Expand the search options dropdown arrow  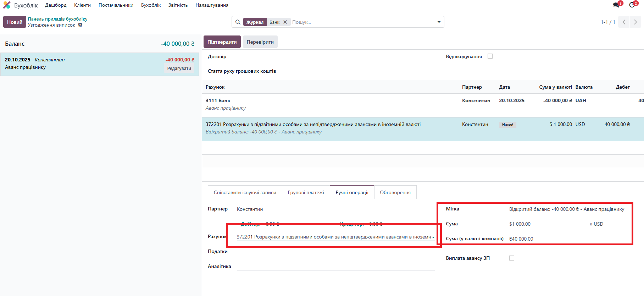pyautogui.click(x=439, y=22)
